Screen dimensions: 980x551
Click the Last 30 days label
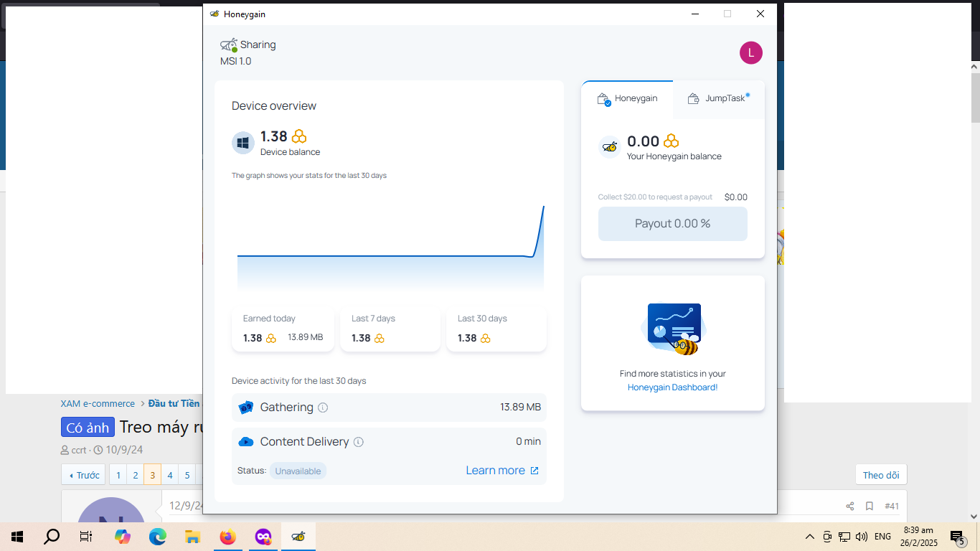tap(482, 319)
